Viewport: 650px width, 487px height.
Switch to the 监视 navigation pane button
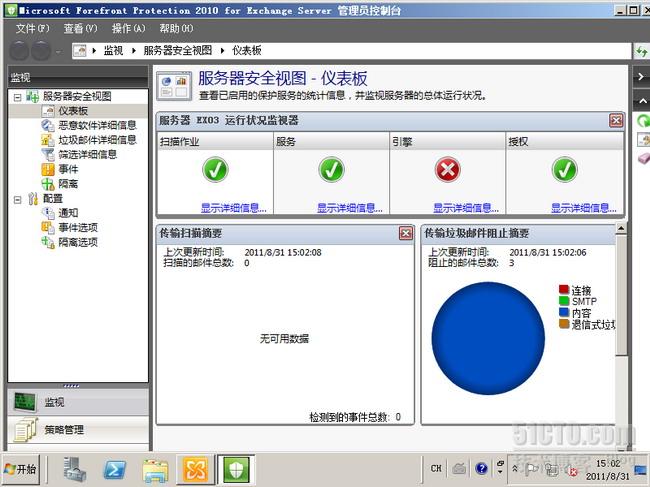pos(78,402)
